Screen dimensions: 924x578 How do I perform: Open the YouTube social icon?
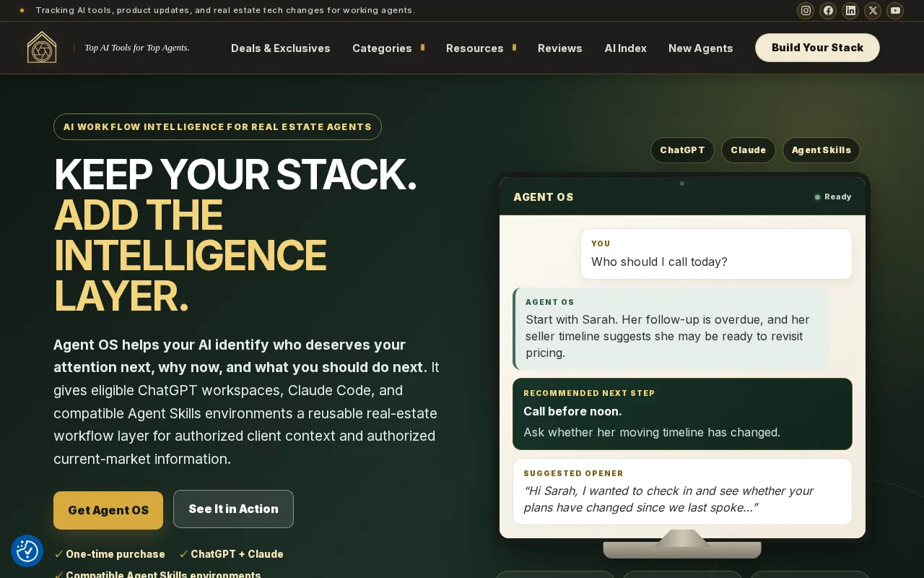coord(895,10)
